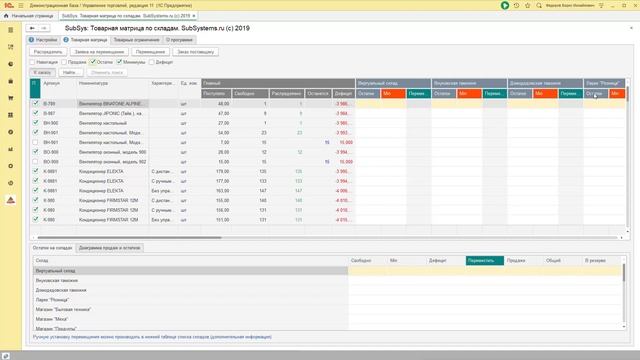Click the Отменить поиск button

click(107, 72)
